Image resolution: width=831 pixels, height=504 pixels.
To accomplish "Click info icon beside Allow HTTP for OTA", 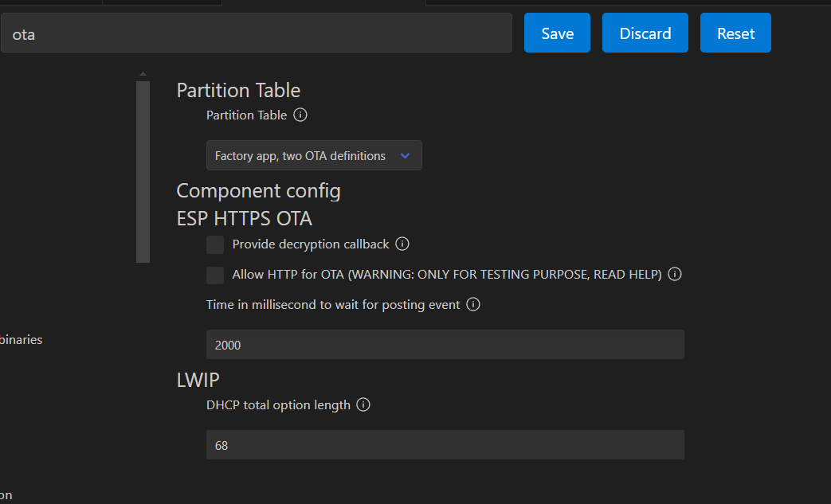I will 675,275.
